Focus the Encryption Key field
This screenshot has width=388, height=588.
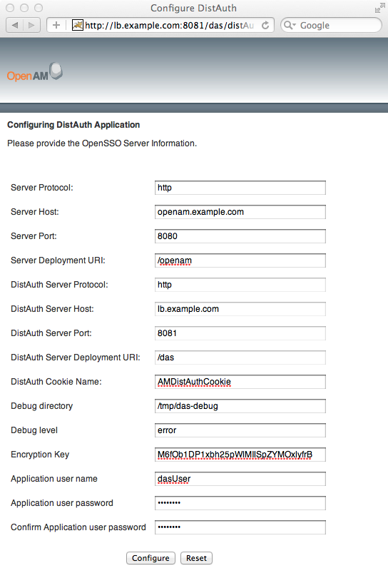click(240, 455)
